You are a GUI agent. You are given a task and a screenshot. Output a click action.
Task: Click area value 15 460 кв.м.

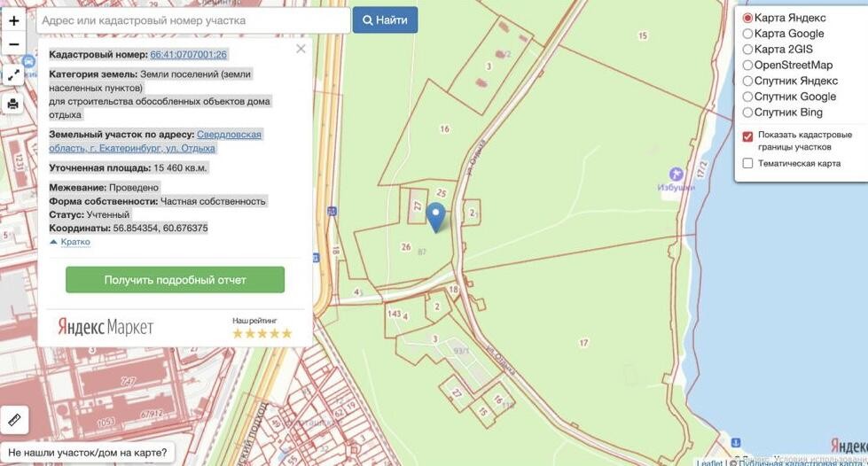point(181,167)
